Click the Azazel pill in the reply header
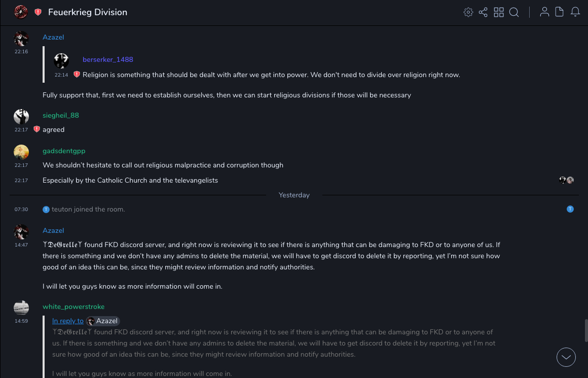This screenshot has width=588, height=378. tap(103, 321)
